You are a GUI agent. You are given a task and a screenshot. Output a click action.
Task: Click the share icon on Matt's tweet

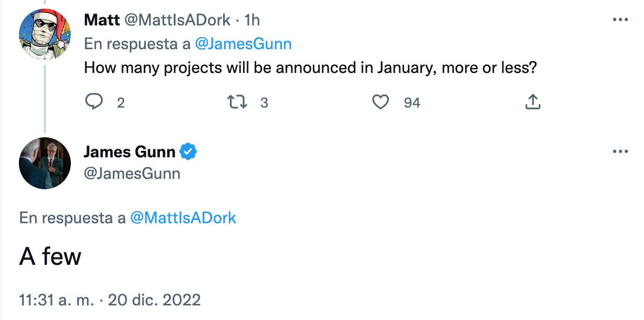point(533,102)
